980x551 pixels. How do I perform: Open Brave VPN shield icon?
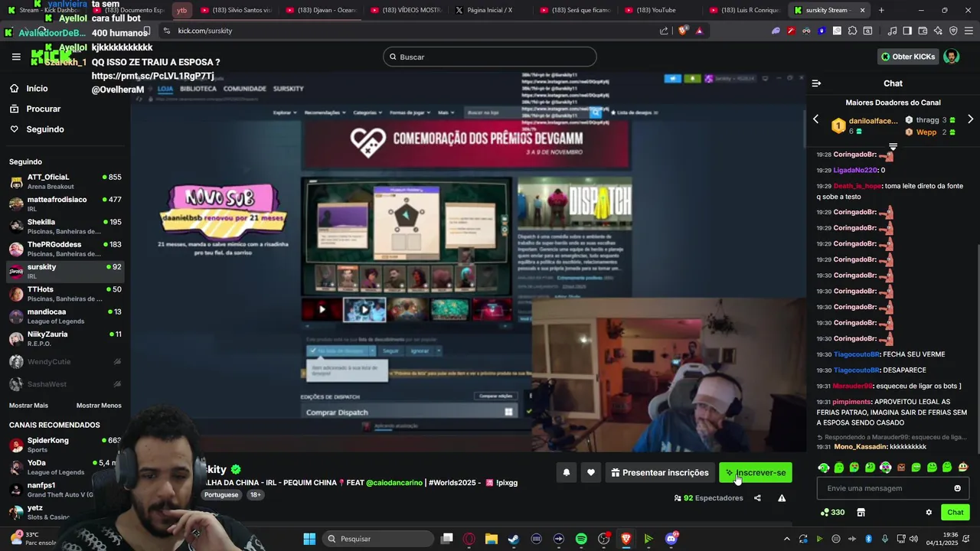pos(953,31)
